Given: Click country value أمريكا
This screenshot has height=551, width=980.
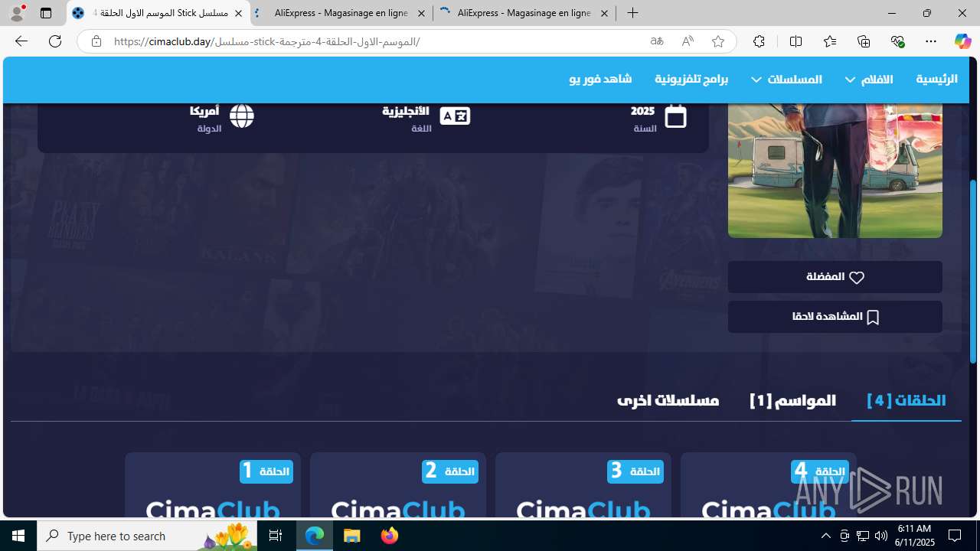Looking at the screenshot, I should (x=204, y=111).
